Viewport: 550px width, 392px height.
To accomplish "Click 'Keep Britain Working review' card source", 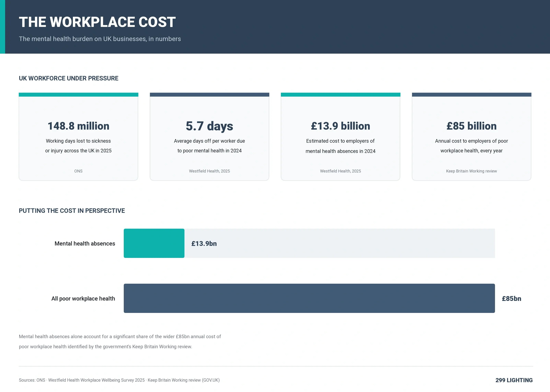I will coord(471,171).
